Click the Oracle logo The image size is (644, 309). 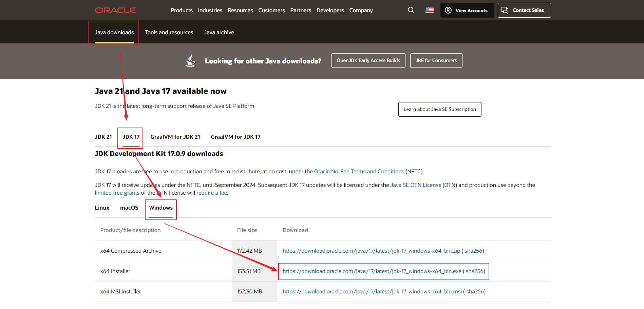(x=115, y=10)
